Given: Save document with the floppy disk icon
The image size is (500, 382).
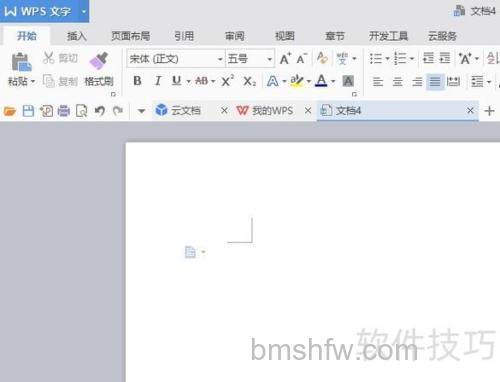Looking at the screenshot, I should (28, 111).
